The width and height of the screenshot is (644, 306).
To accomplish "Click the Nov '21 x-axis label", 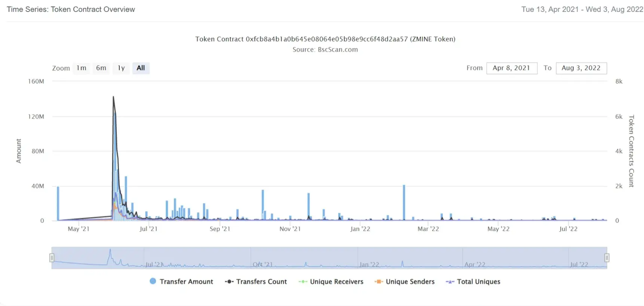I will tap(290, 229).
